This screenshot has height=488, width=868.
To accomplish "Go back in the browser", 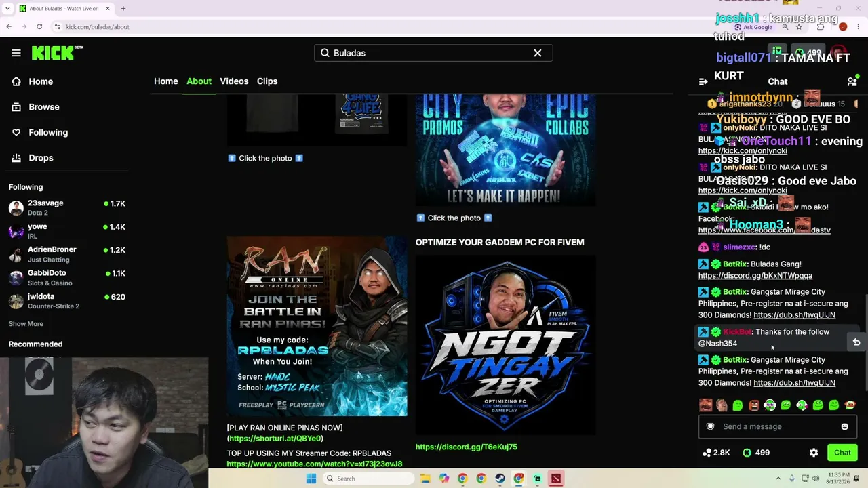I will tap(9, 26).
